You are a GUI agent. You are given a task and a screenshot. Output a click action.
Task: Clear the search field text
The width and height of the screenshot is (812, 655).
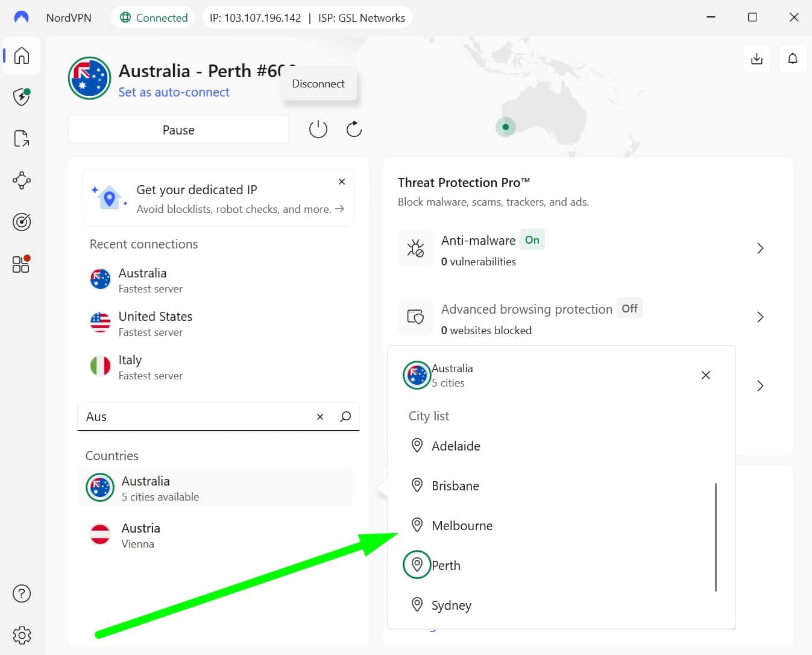point(320,417)
